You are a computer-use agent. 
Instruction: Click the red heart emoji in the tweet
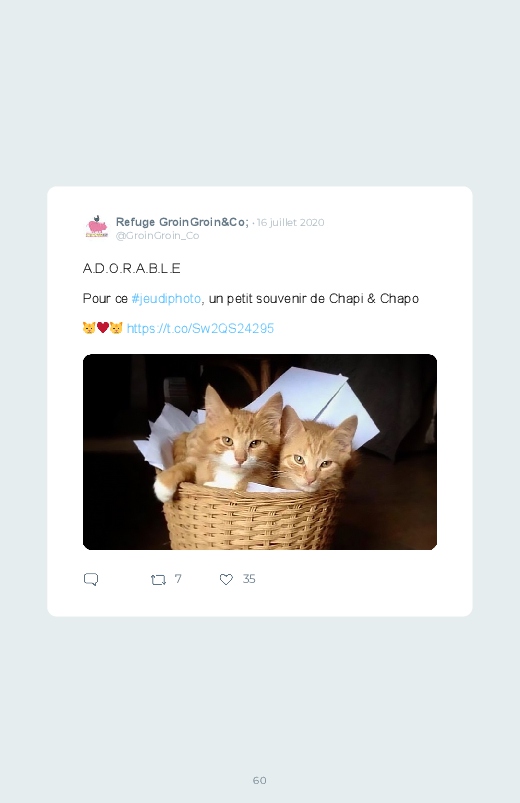102,328
